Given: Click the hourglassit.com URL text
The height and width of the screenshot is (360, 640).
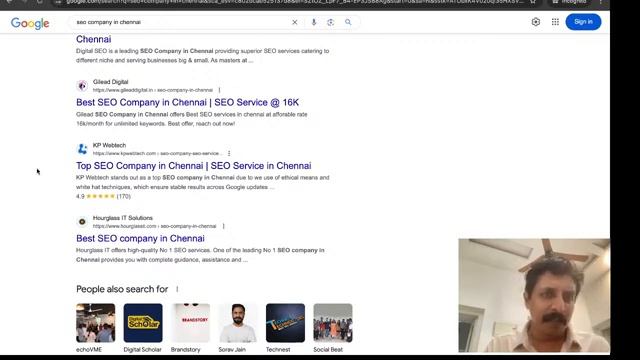Looking at the screenshot, I should point(154,226).
